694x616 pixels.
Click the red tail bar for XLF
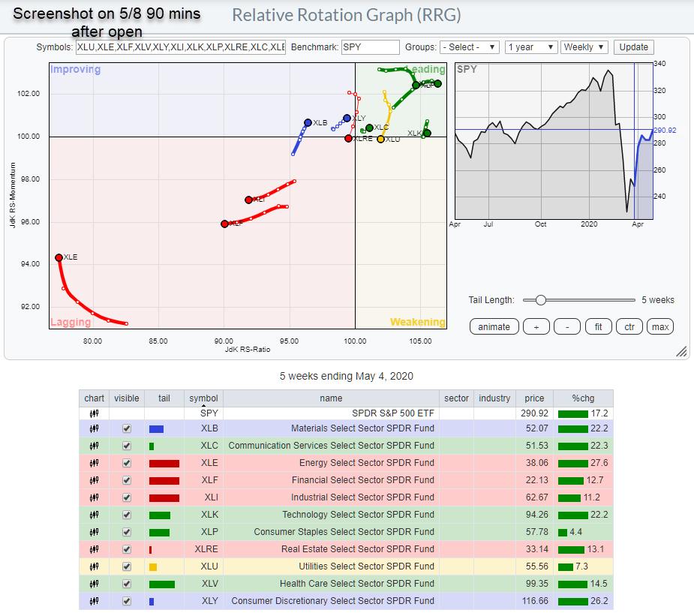tap(164, 480)
